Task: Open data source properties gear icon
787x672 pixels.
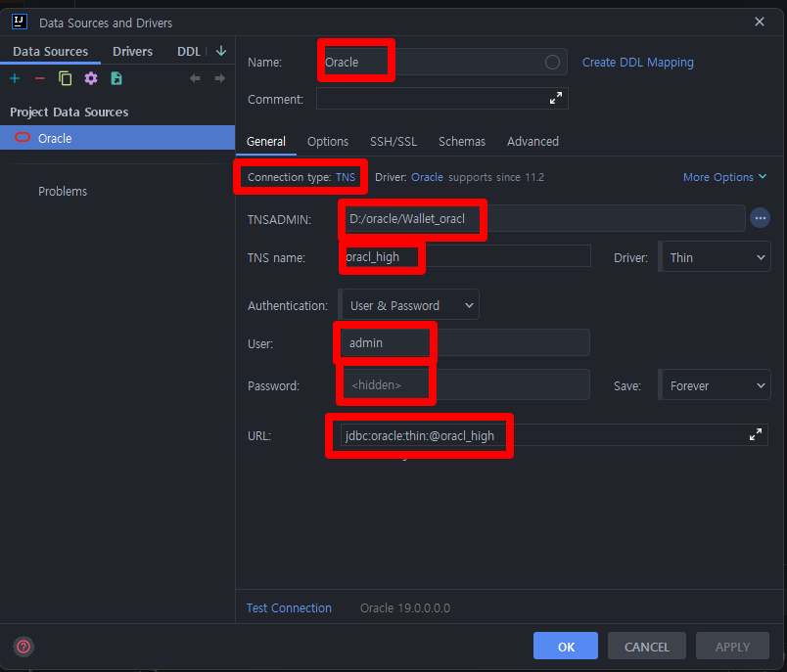Action: 91,78
